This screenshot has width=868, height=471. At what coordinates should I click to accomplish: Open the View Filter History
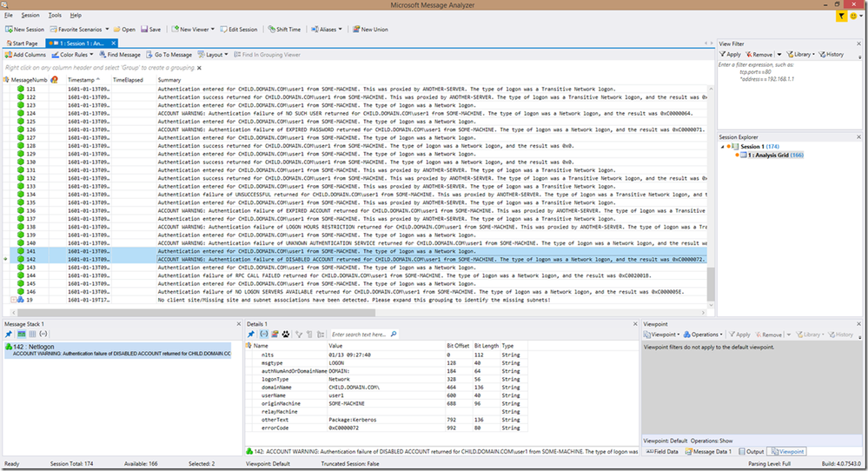[x=832, y=54]
